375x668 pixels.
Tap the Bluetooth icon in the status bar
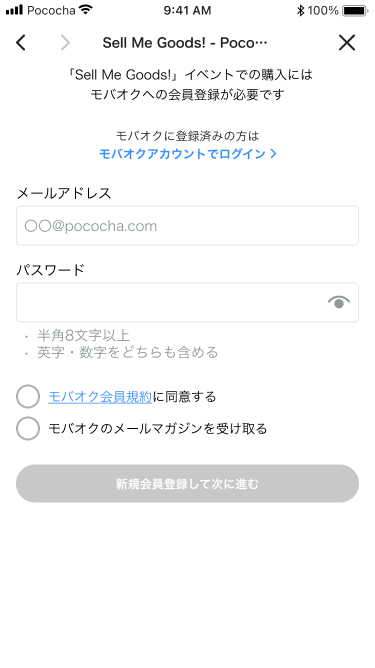pos(300,10)
